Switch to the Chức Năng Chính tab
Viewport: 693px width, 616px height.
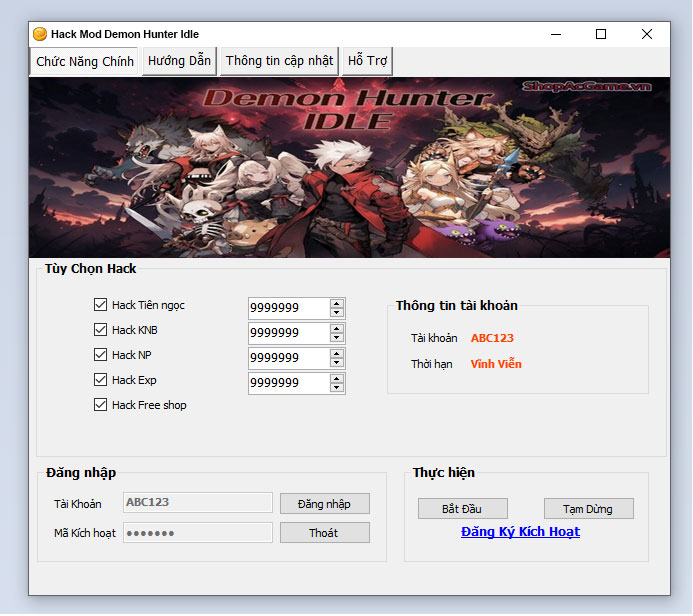click(85, 61)
